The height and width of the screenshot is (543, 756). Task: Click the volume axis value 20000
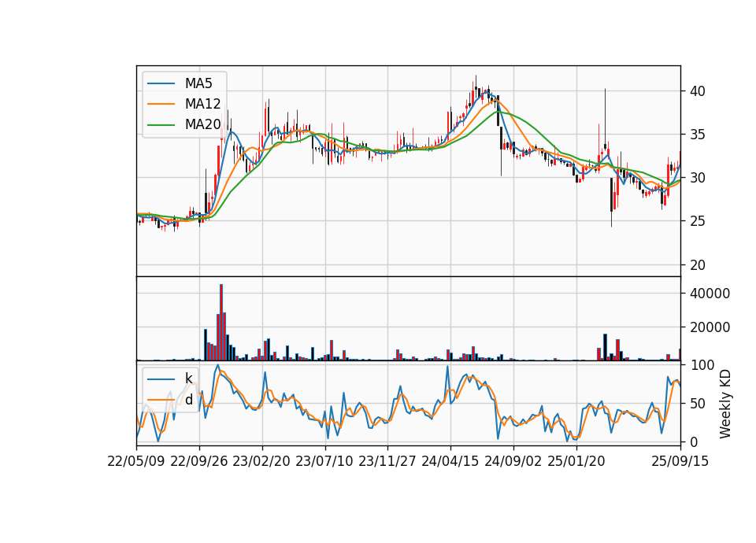tap(710, 327)
